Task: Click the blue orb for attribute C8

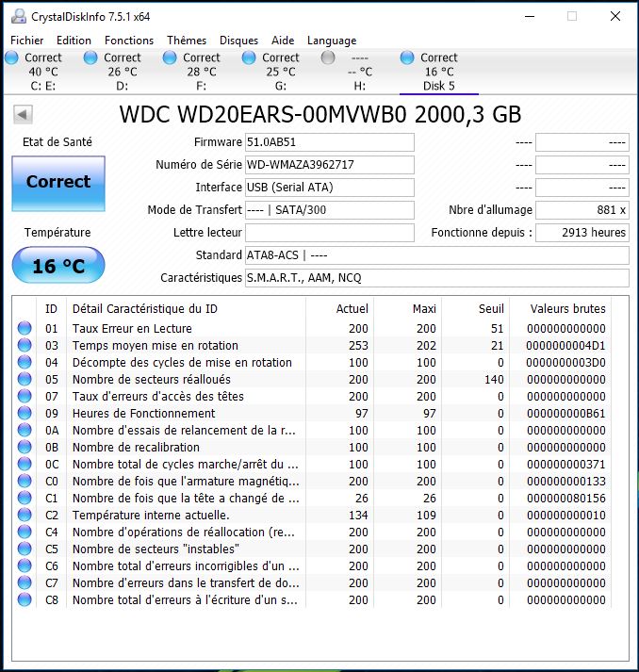Action: tap(25, 599)
